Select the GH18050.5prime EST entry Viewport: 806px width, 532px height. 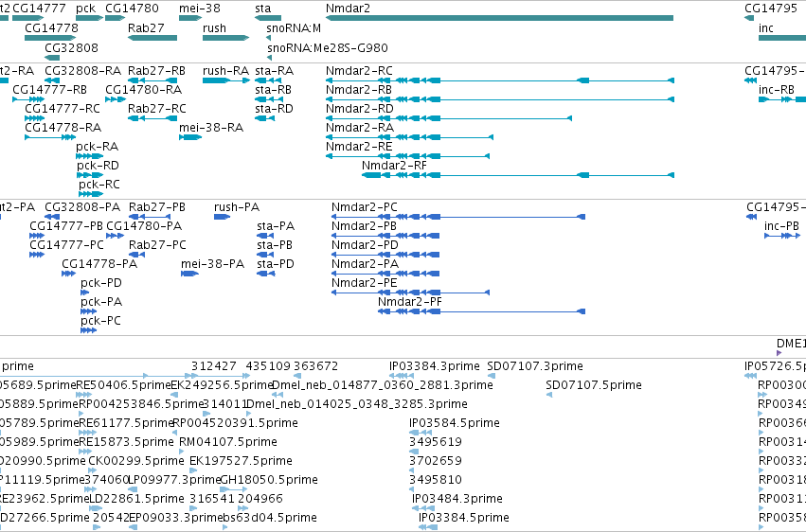269,480
